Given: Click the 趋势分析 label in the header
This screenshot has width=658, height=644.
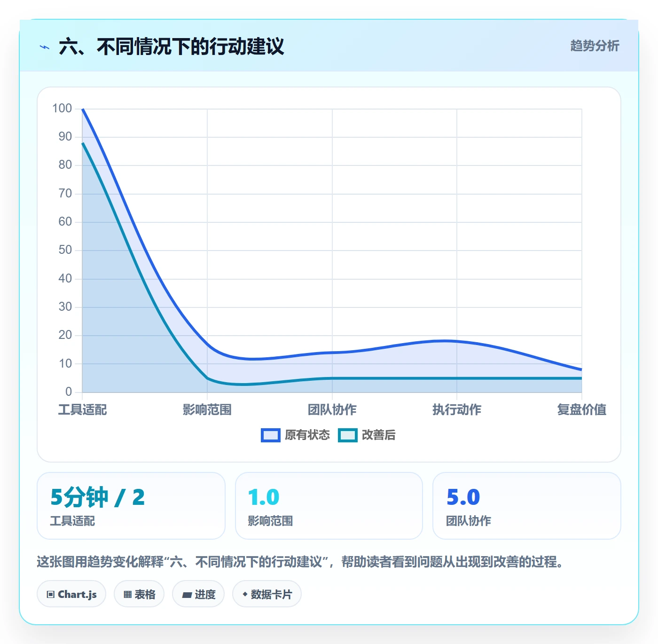Looking at the screenshot, I should (595, 46).
